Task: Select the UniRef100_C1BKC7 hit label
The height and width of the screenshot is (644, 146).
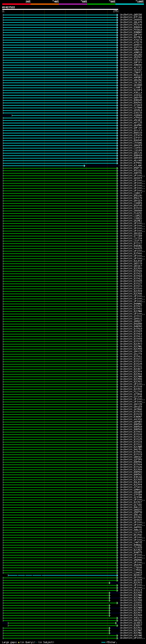Action: [x=131, y=193]
